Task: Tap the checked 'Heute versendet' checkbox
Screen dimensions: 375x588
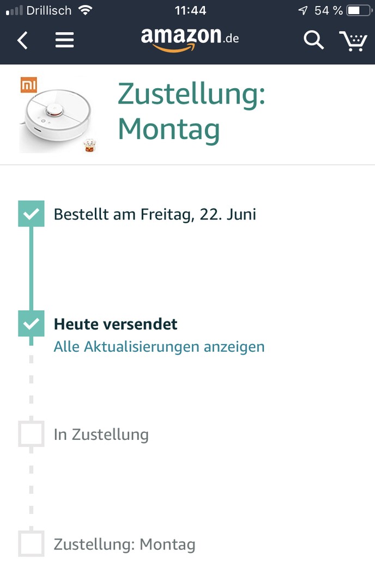Action: point(31,324)
